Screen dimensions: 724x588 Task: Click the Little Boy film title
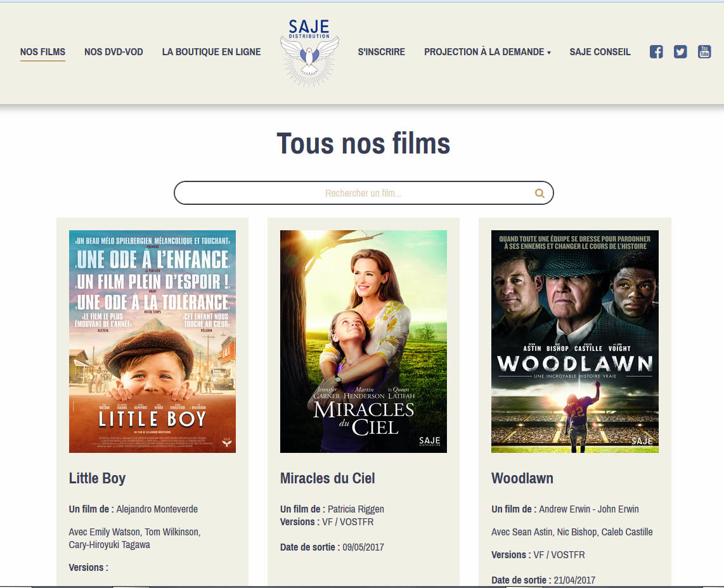[97, 478]
